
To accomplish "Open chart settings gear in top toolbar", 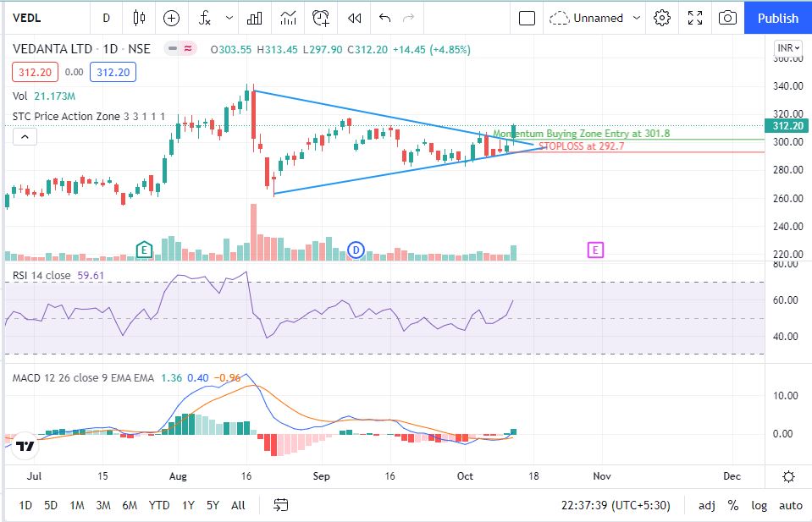I will (662, 18).
